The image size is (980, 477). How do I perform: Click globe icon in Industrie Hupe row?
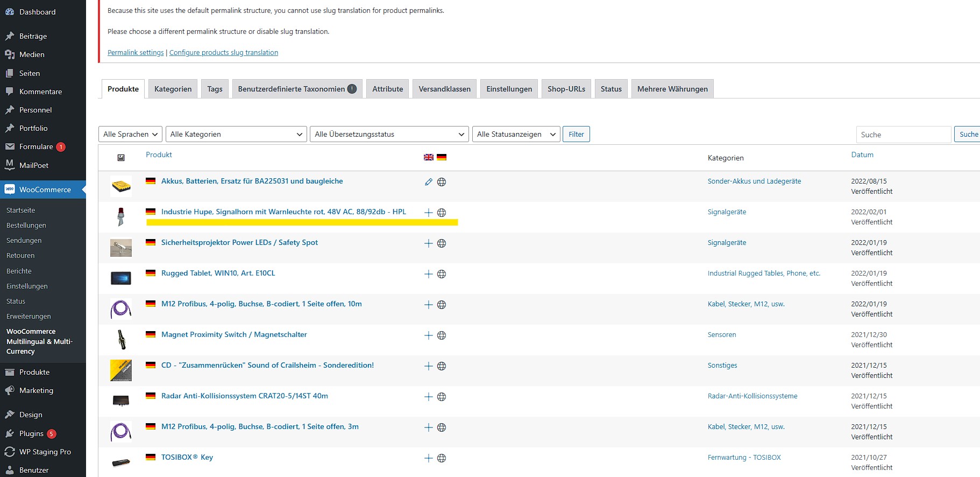point(442,213)
